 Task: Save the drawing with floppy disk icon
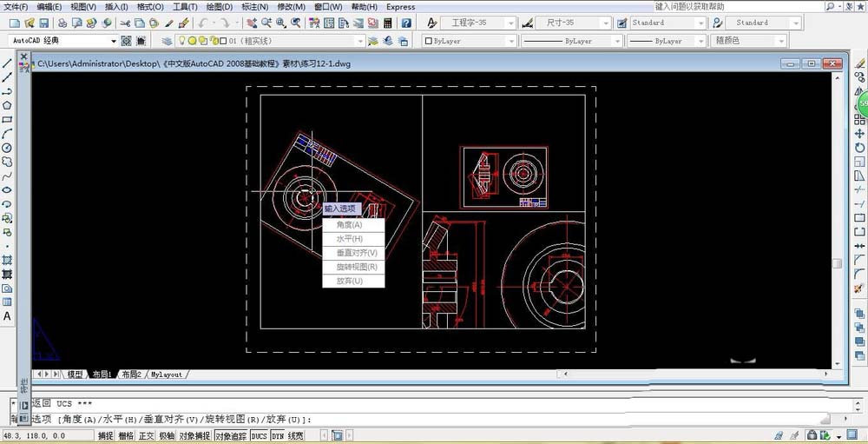click(43, 23)
